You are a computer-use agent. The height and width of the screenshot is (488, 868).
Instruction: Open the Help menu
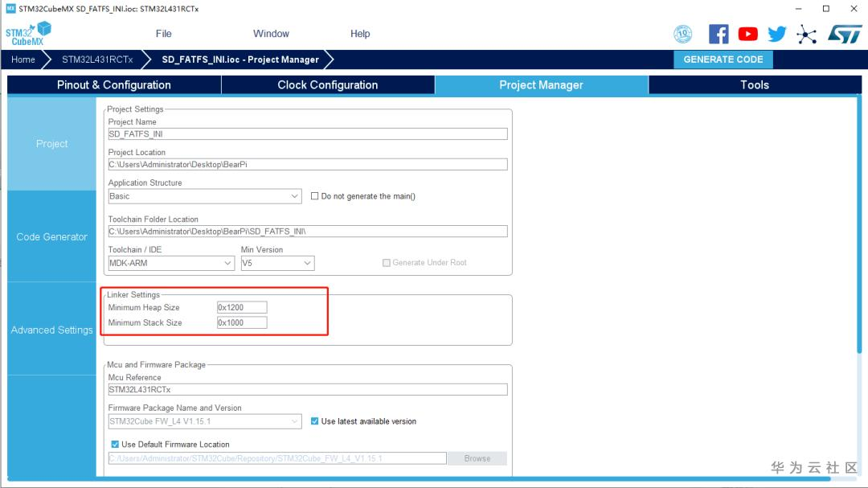click(x=360, y=34)
